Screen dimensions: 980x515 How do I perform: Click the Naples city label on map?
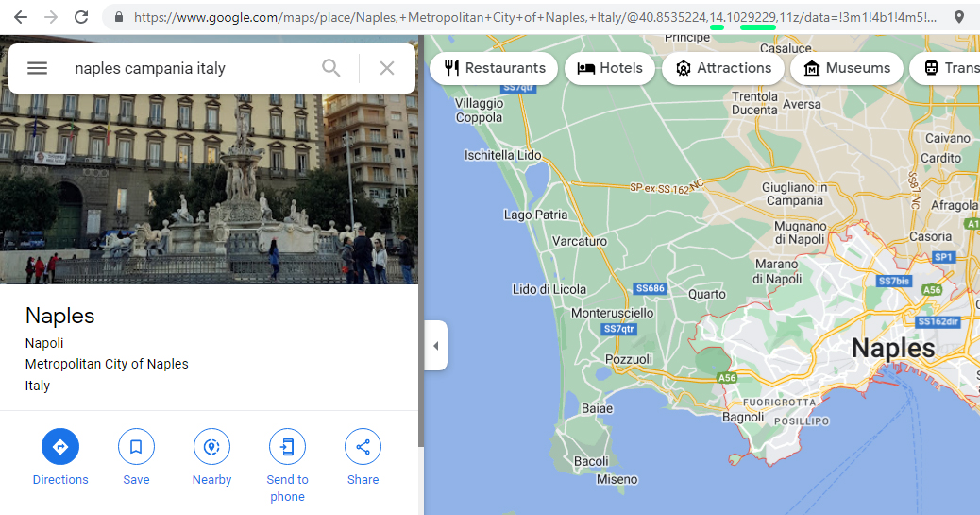coord(893,348)
